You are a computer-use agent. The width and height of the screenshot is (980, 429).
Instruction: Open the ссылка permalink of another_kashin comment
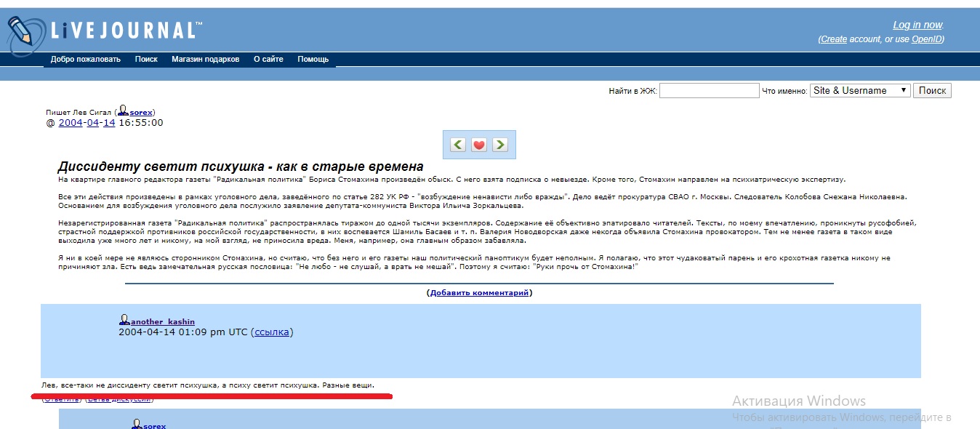pos(272,332)
